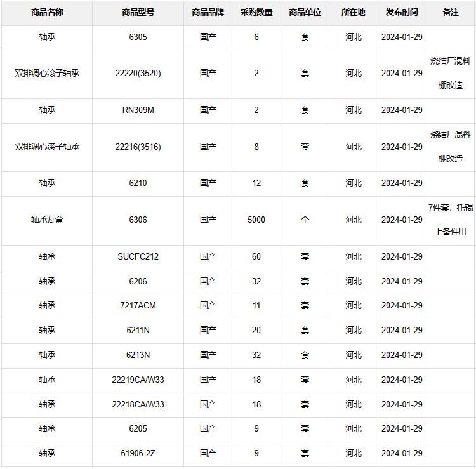Image resolution: width=476 pixels, height=469 pixels.
Task: Click remark 烧结厂混料棚改造 in 22220(3520) row
Action: pos(451,74)
